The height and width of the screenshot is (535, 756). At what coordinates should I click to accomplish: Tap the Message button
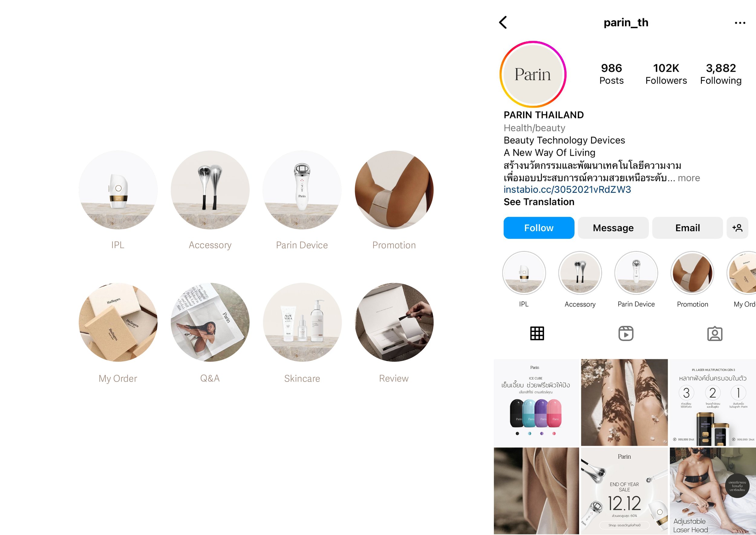pos(613,228)
